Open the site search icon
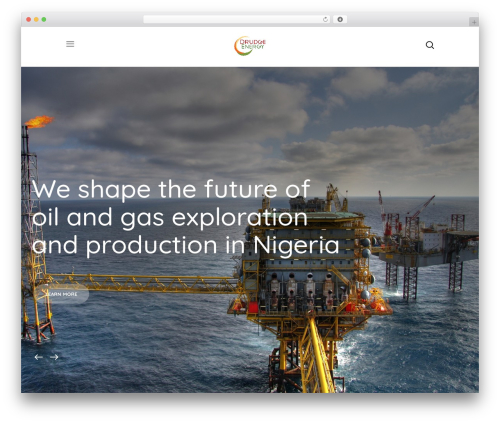Image resolution: width=500 pixels, height=423 pixels. 430,45
